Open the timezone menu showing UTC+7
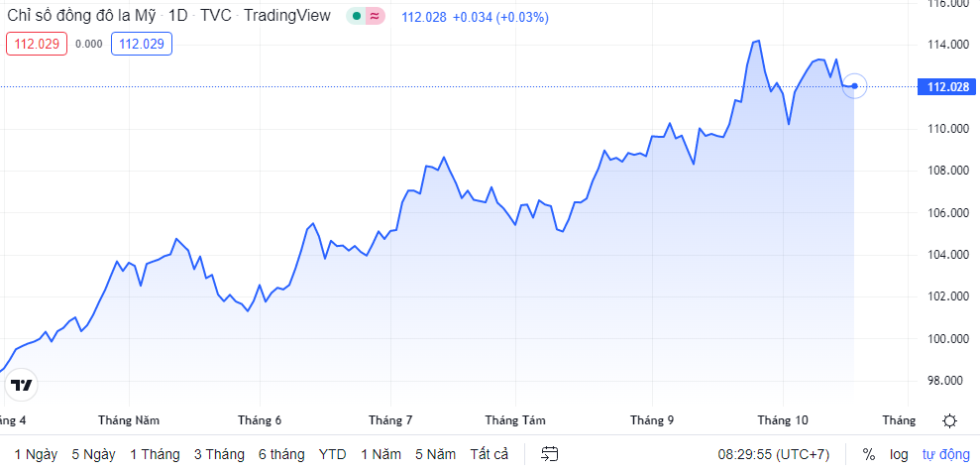Viewport: 980px width, 471px height. [773, 454]
